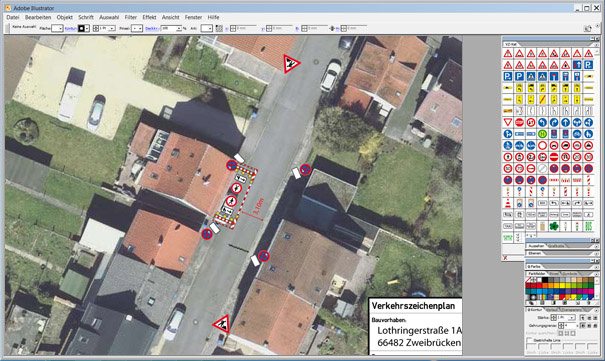The height and width of the screenshot is (361, 605).
Task: Click the constrain proportions icon before the H field
Action: 332,28
